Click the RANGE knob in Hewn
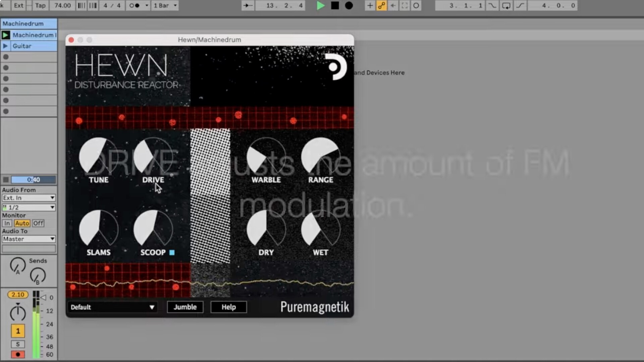 tap(321, 157)
